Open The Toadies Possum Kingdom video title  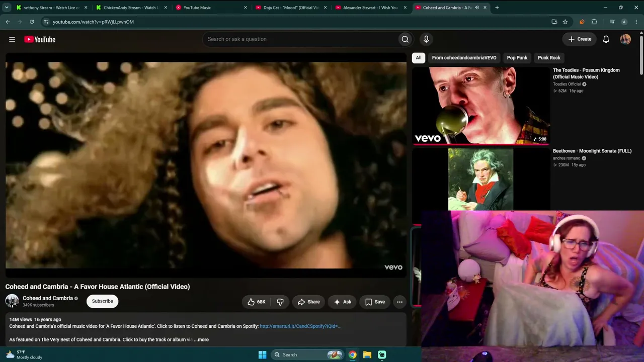(586, 73)
